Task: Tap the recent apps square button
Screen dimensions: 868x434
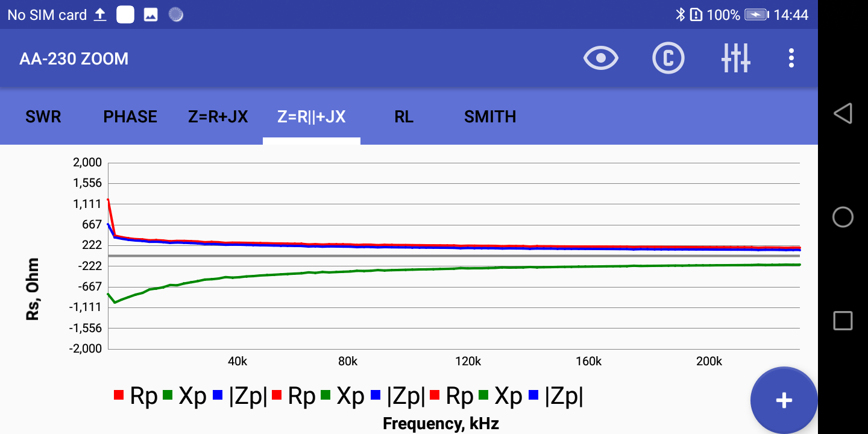Action: pyautogui.click(x=843, y=321)
